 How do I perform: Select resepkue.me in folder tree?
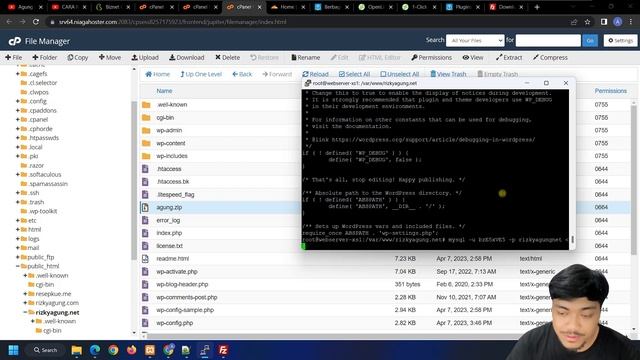pos(53,294)
